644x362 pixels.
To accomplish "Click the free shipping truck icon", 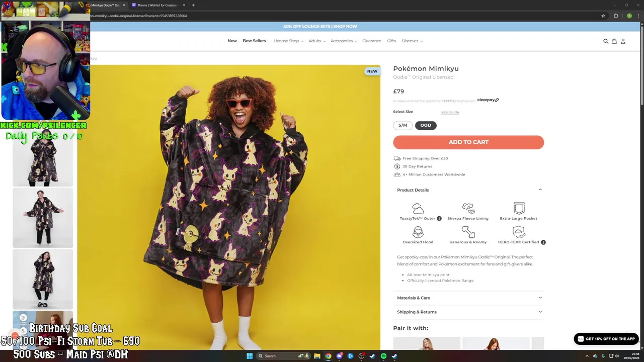I will [397, 158].
